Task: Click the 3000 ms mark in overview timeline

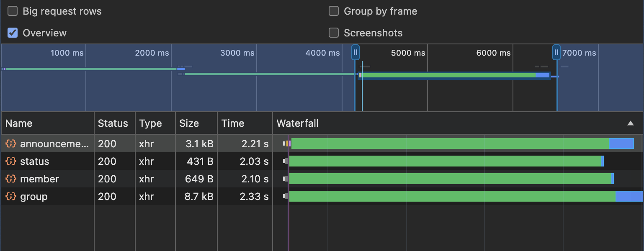Action: (x=237, y=53)
